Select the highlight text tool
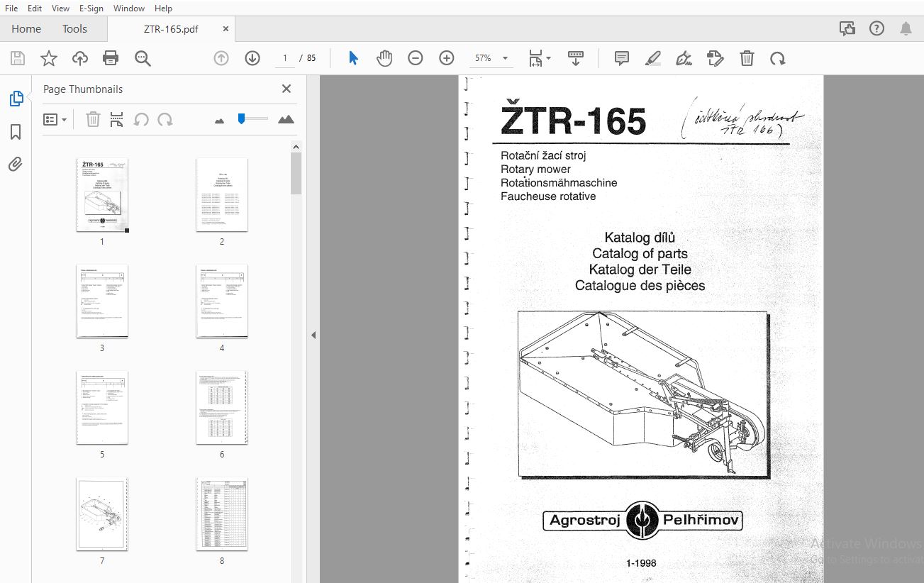The image size is (924, 583). [x=653, y=58]
